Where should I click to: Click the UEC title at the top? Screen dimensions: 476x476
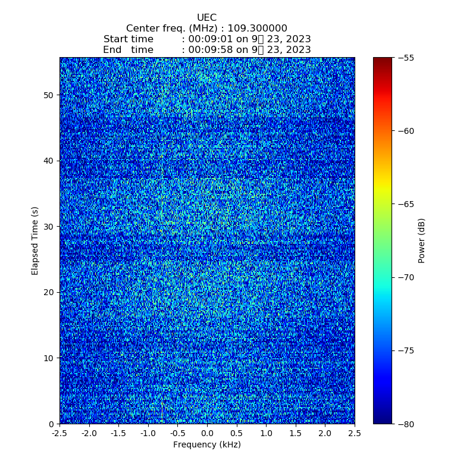(206, 18)
